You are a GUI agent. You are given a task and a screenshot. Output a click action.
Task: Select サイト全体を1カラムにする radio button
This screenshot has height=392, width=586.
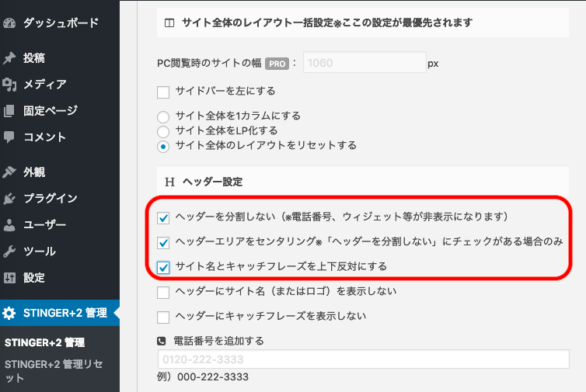(163, 117)
